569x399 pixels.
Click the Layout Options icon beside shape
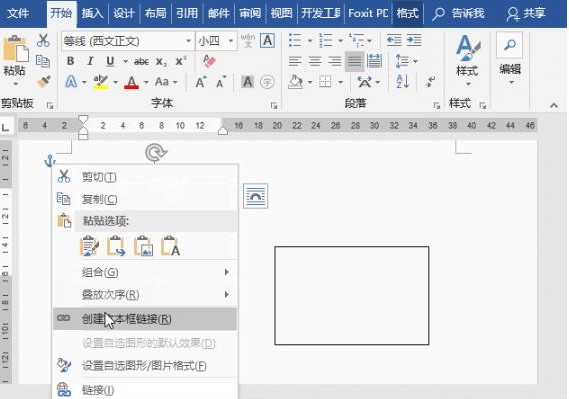click(255, 196)
